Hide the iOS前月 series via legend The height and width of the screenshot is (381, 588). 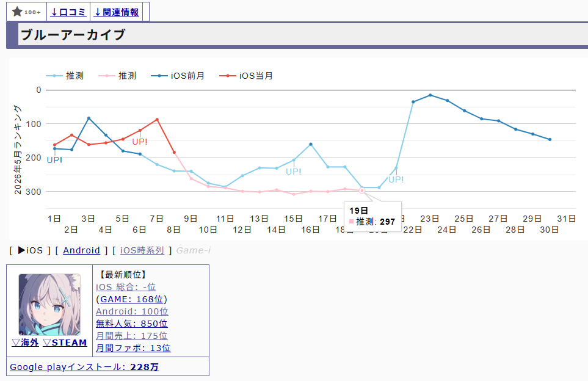(178, 76)
